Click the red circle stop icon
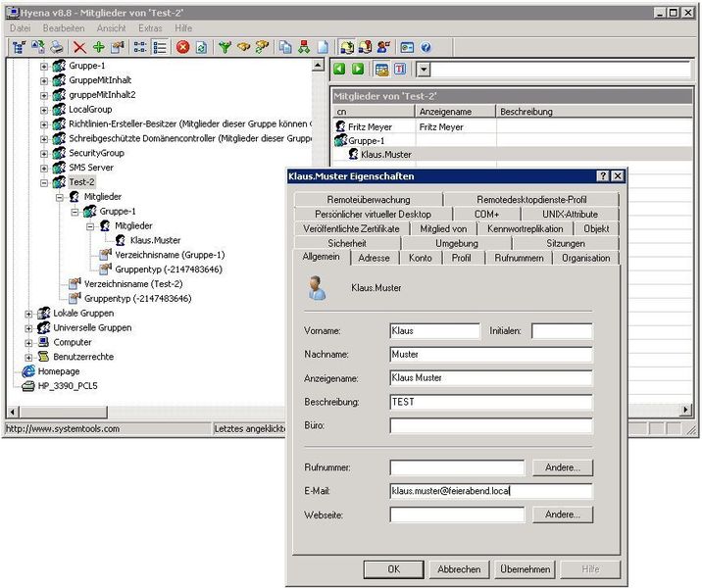 coord(182,47)
